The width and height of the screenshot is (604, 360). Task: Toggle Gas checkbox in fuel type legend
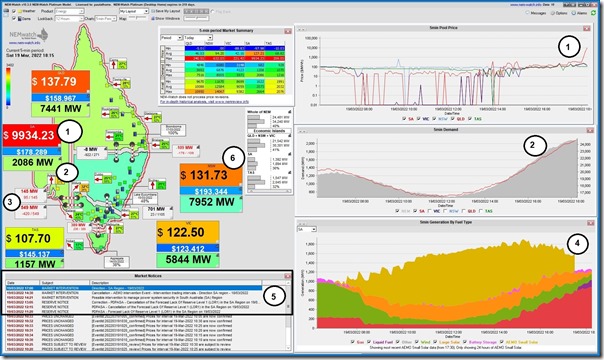pos(352,342)
